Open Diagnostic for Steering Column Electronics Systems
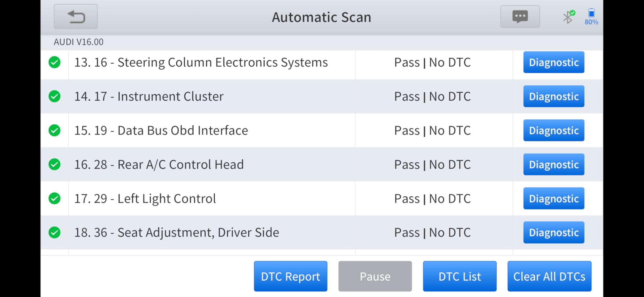 pyautogui.click(x=554, y=62)
